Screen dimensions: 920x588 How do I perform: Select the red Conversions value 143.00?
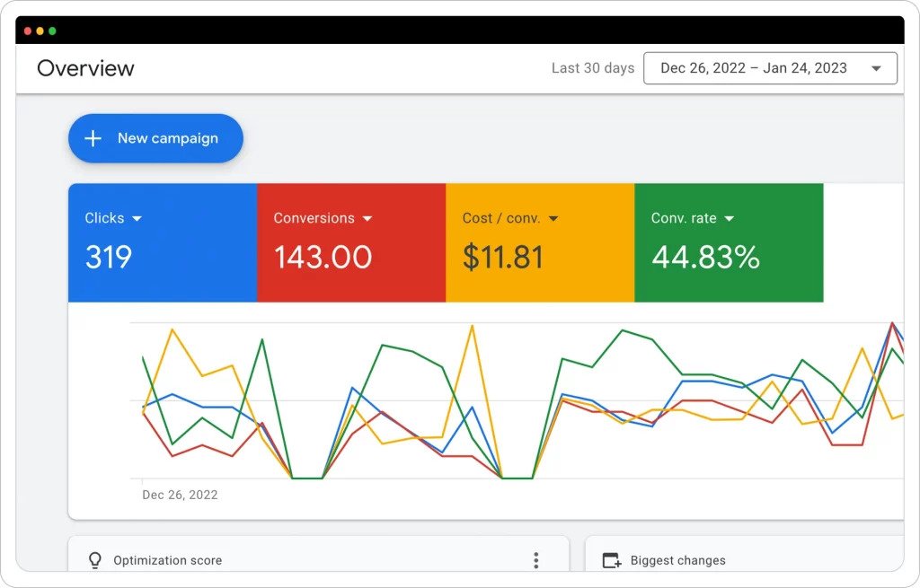(323, 258)
